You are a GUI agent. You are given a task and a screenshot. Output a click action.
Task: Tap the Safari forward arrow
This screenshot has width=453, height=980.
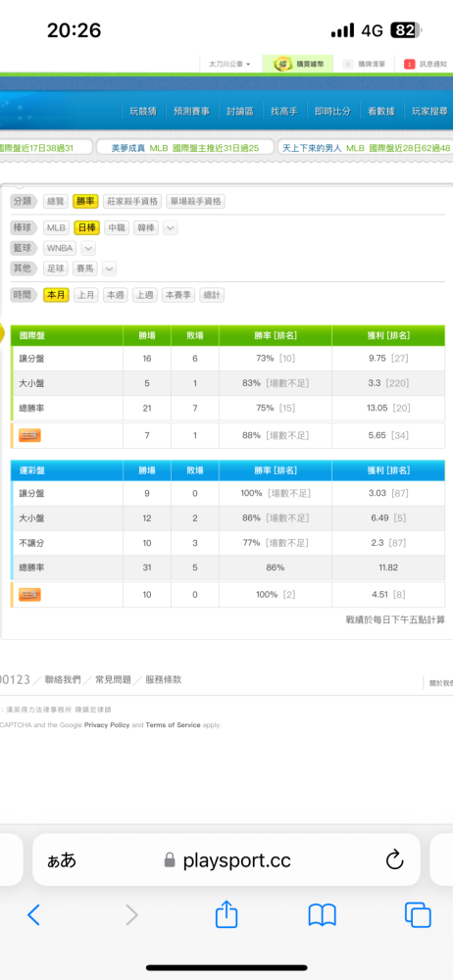point(131,914)
